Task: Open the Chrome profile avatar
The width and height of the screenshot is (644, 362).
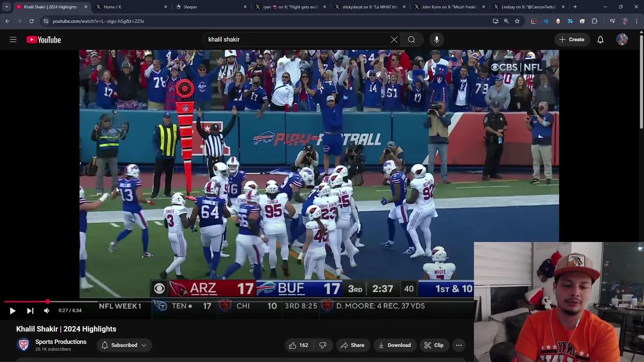Action: click(x=625, y=21)
